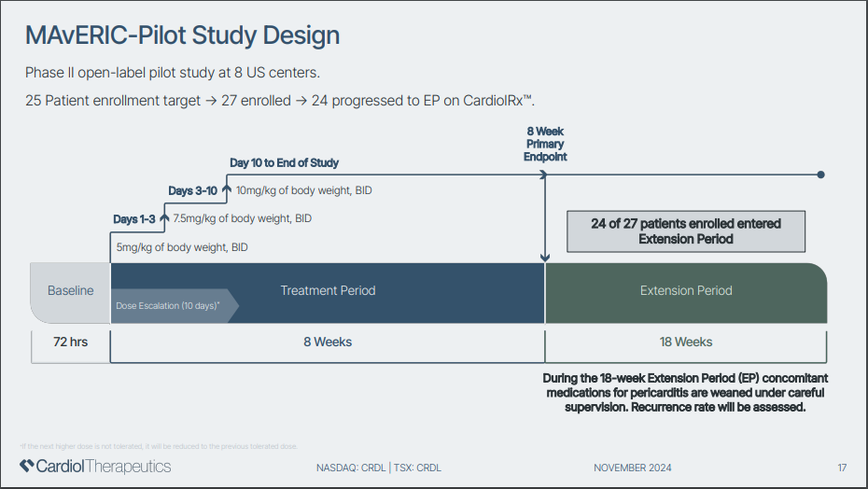Click the Cardiol Therapeutics logo icon
Screen dimensions: 868x489
(26, 466)
